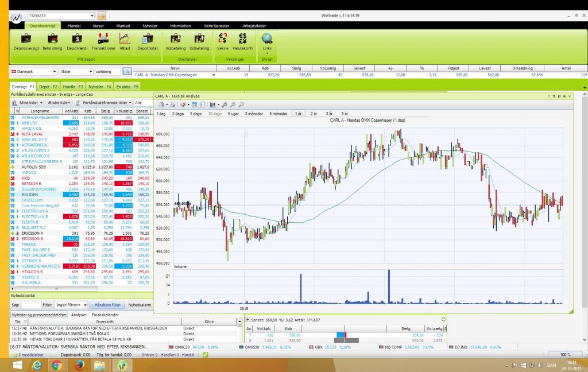Switch to the Finanskalender tab
Screen dimensions: 588x372
pos(106,315)
